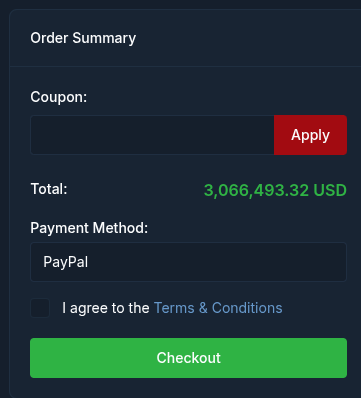
Task: Focus the empty text box beside Apply
Action: pyautogui.click(x=152, y=135)
